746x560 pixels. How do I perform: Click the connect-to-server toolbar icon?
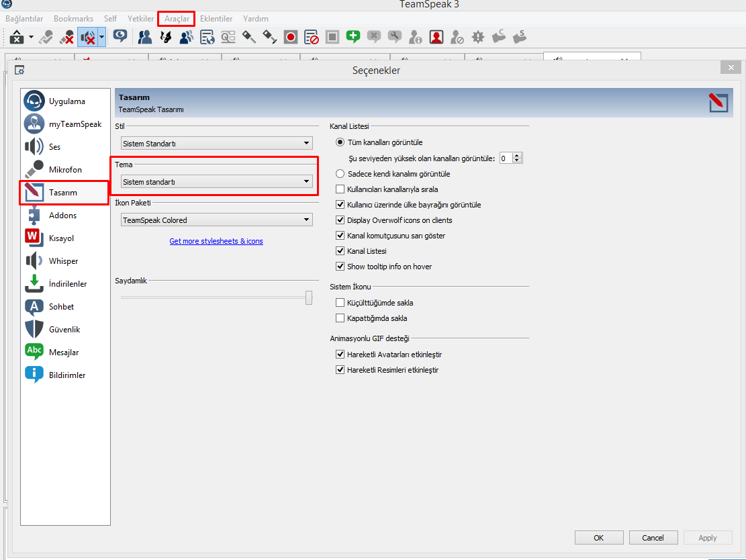pyautogui.click(x=17, y=37)
